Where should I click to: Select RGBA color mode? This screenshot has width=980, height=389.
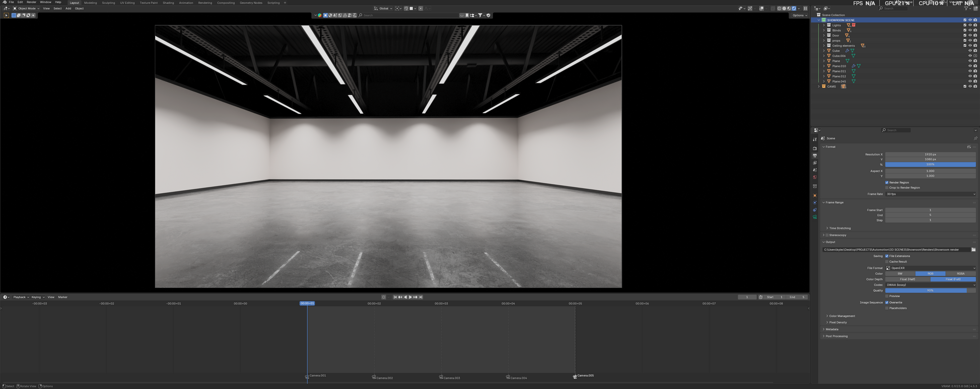960,274
